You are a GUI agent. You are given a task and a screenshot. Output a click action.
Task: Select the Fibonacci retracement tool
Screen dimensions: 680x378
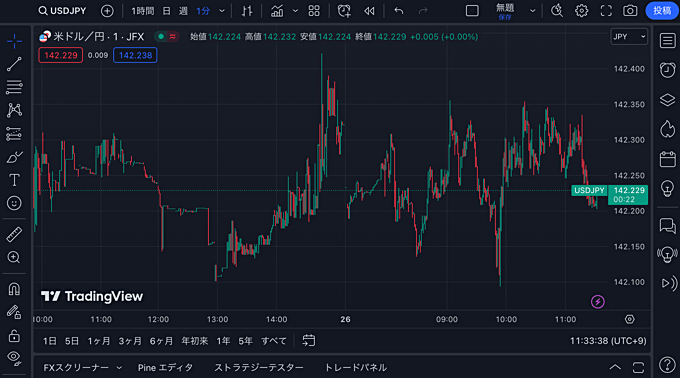pyautogui.click(x=14, y=87)
